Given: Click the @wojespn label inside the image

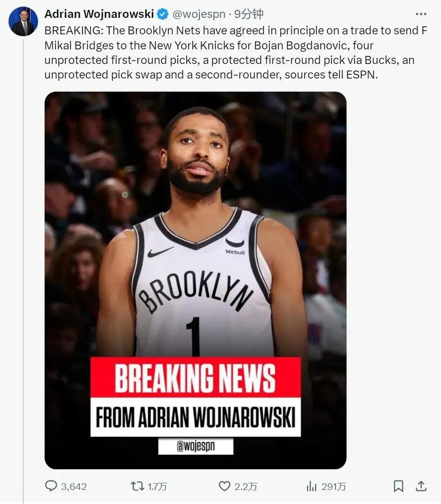Looking at the screenshot, I should point(196,446).
